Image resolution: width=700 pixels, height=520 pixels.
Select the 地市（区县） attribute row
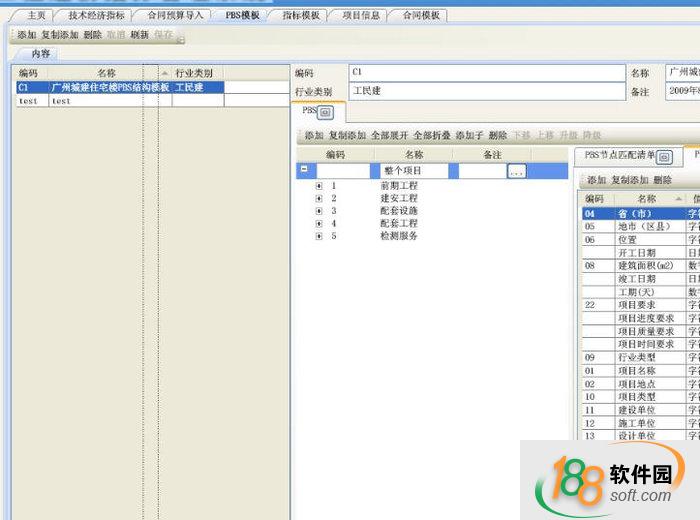point(646,227)
